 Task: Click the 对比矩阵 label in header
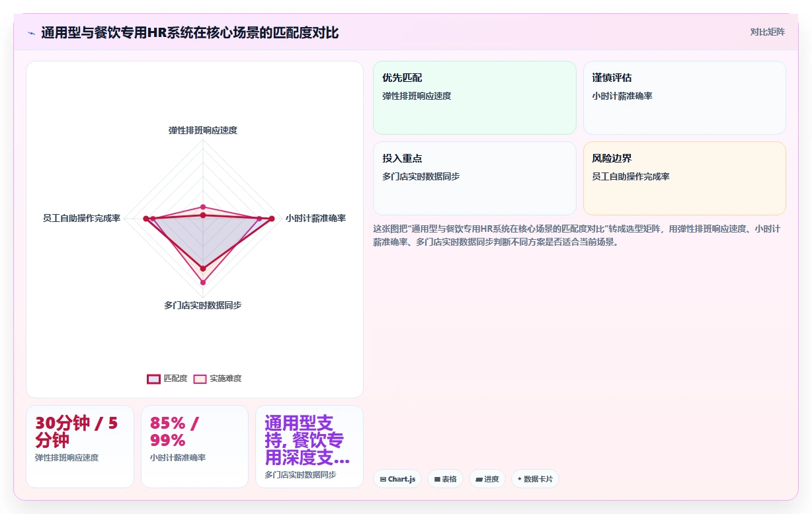pyautogui.click(x=768, y=32)
